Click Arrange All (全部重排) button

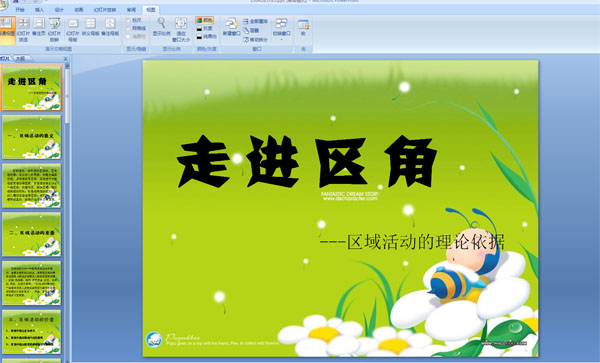point(255,21)
